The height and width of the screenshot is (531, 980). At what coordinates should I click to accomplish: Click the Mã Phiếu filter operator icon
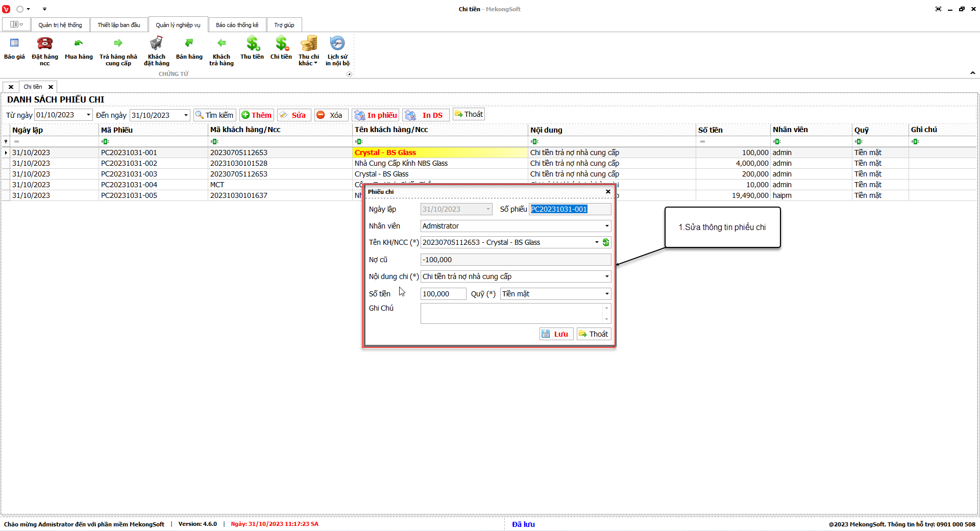pyautogui.click(x=105, y=142)
